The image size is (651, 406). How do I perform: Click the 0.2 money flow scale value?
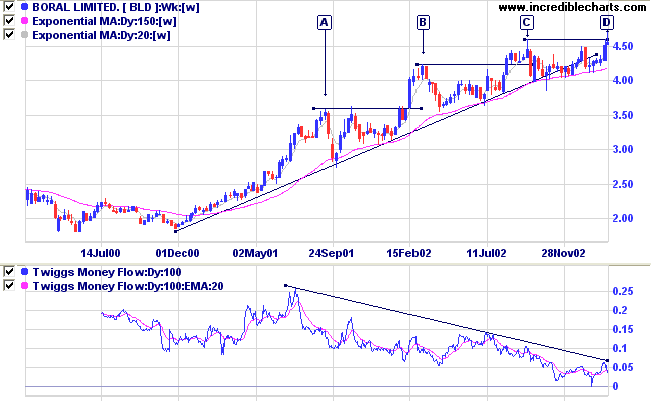(x=620, y=310)
